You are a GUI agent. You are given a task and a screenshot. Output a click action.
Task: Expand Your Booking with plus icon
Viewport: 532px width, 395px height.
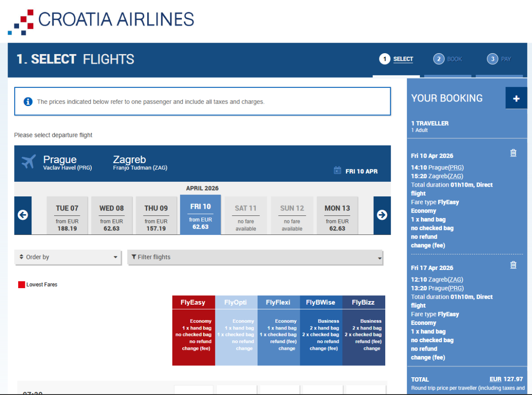pos(516,98)
